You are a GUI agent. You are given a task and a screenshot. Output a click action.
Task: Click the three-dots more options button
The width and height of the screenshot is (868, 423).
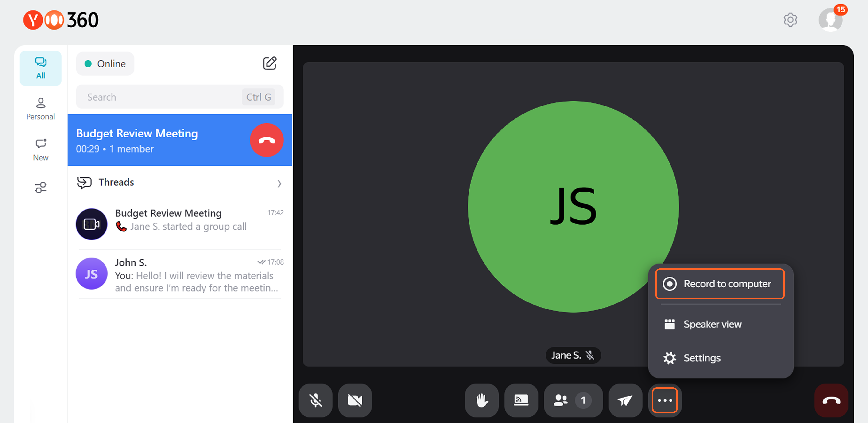(x=664, y=400)
